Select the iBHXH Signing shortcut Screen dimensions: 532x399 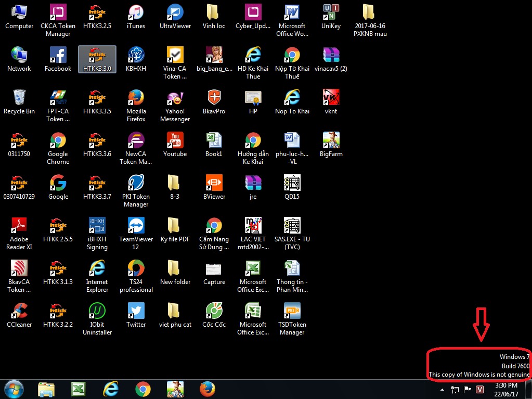click(97, 234)
